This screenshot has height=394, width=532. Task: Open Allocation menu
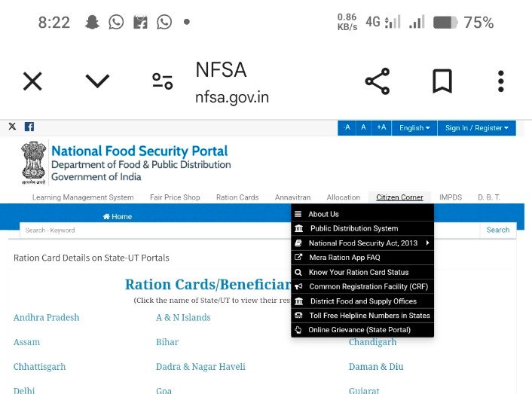[x=344, y=197]
